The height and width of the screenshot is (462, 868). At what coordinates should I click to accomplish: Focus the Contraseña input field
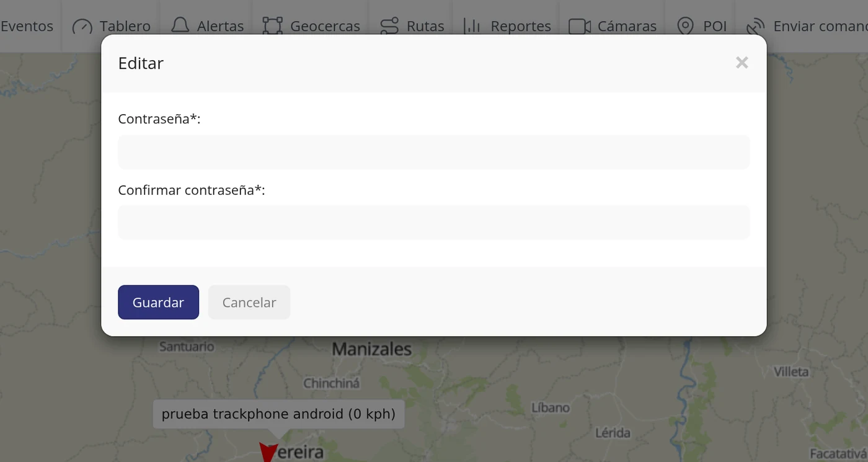pyautogui.click(x=434, y=152)
